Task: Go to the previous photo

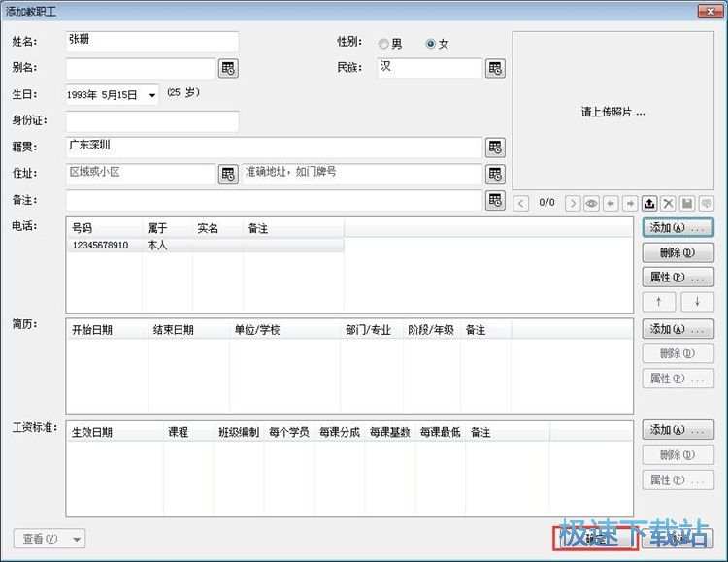Action: (x=521, y=204)
